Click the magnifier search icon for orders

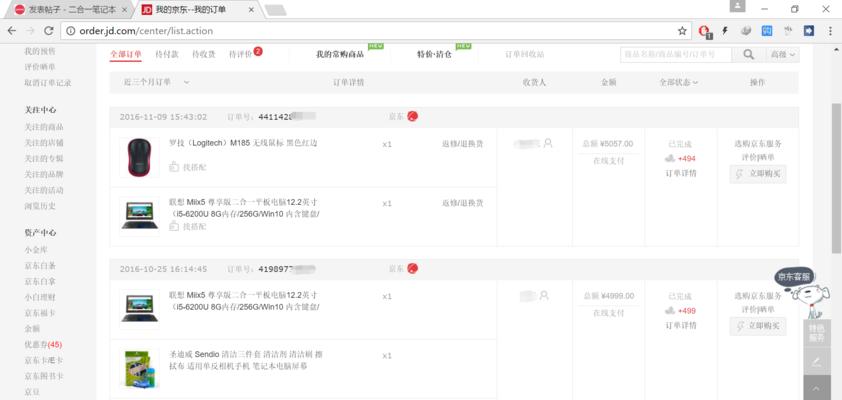click(749, 54)
